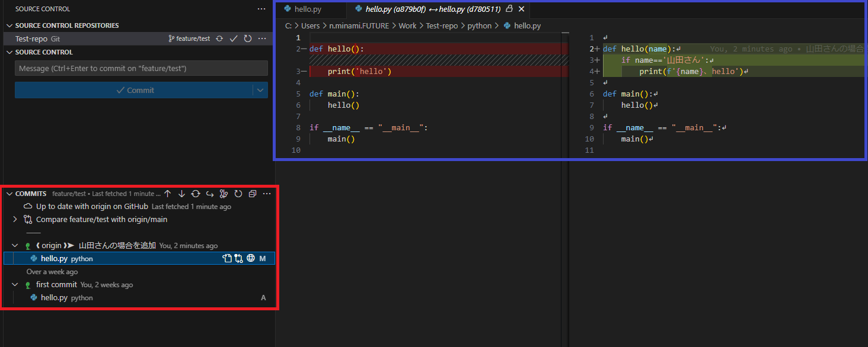
Task: Undo last commit with the curved-arrow icon
Action: click(210, 193)
